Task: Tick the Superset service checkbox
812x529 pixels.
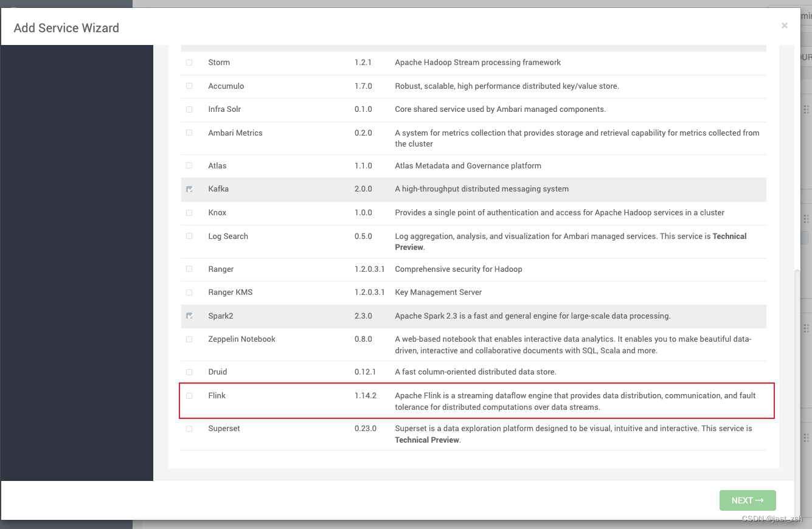Action: click(x=189, y=429)
